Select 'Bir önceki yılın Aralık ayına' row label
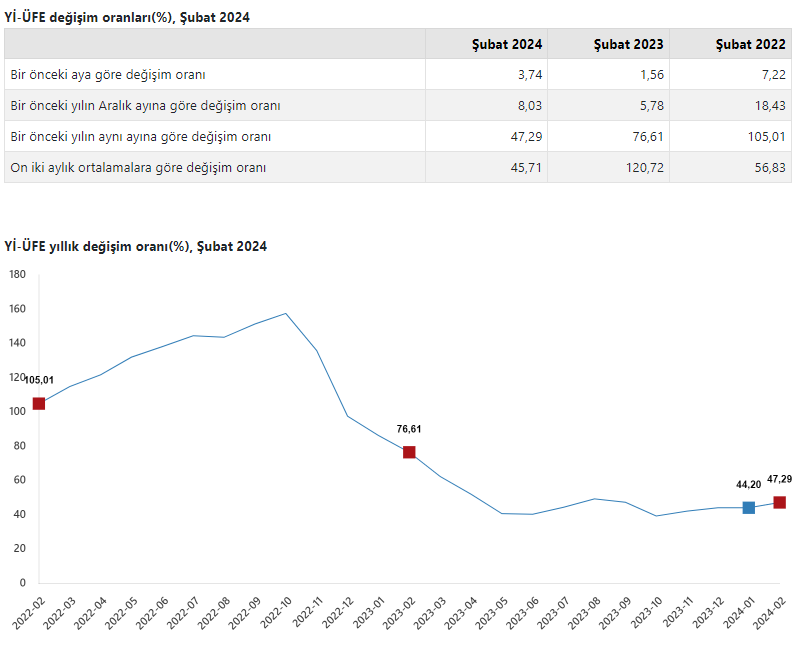 pos(145,106)
